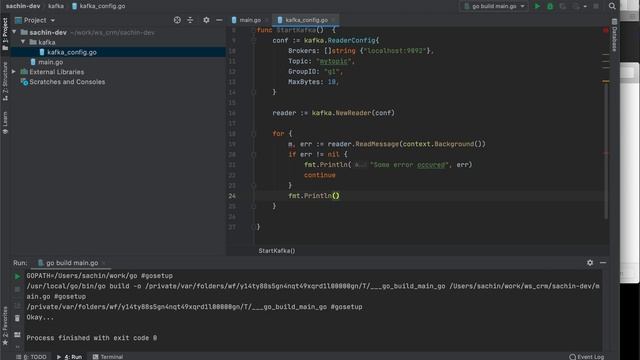Locate opened file in Project tree
The width and height of the screenshot is (640, 360).
(177, 20)
